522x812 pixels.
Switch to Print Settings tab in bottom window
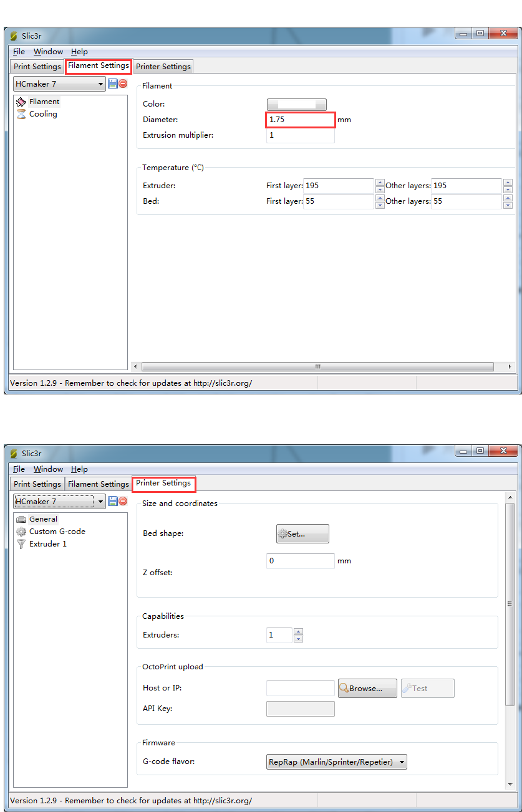pyautogui.click(x=37, y=484)
